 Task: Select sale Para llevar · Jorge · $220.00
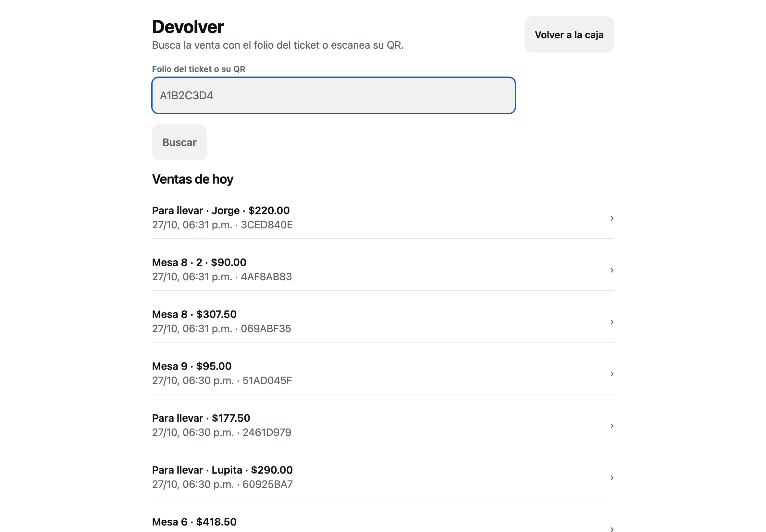(x=382, y=218)
